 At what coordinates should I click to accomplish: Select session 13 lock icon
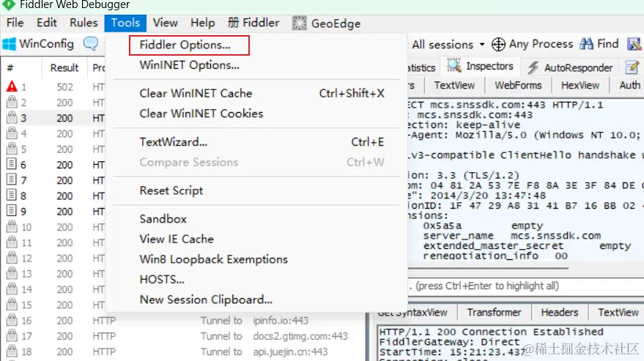click(12, 273)
